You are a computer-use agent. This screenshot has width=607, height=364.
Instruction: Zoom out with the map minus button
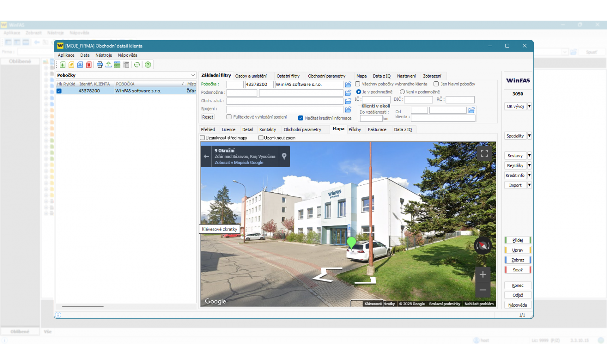483,290
